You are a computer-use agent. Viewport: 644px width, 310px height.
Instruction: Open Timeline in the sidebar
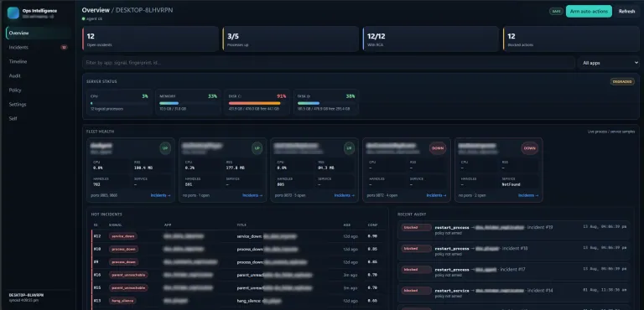click(x=39, y=62)
